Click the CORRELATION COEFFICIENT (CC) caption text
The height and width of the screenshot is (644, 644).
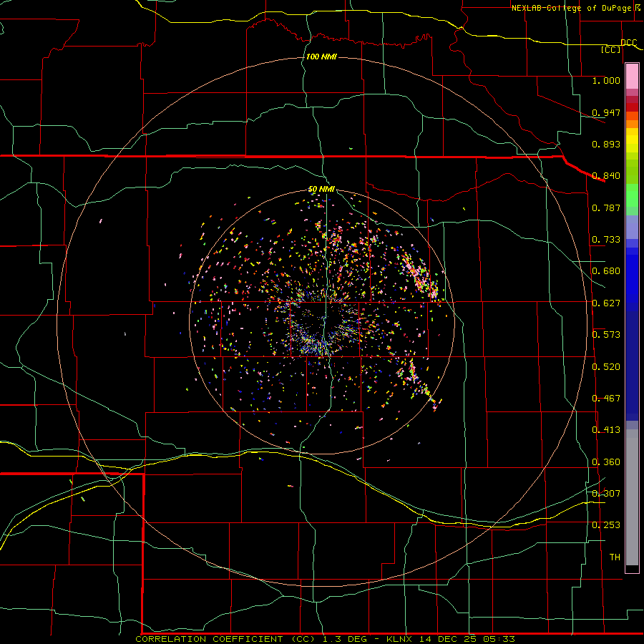[226, 639]
